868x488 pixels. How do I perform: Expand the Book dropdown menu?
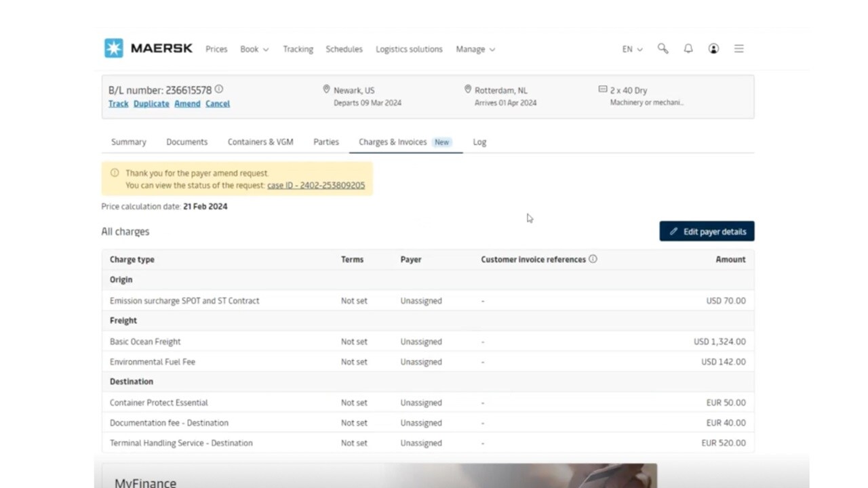pyautogui.click(x=254, y=49)
